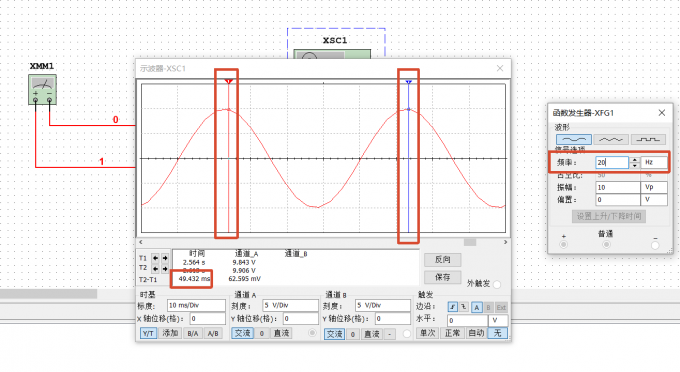Choose trigger source A button
This screenshot has height=372, width=680.
click(x=477, y=307)
